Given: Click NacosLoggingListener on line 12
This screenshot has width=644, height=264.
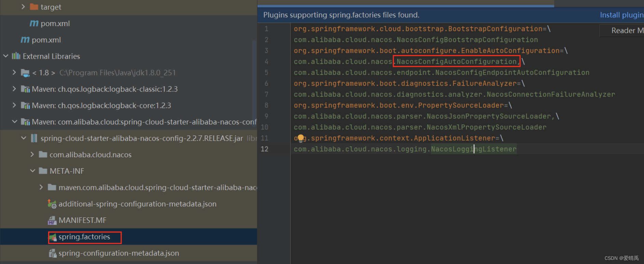Looking at the screenshot, I should click(x=474, y=149).
